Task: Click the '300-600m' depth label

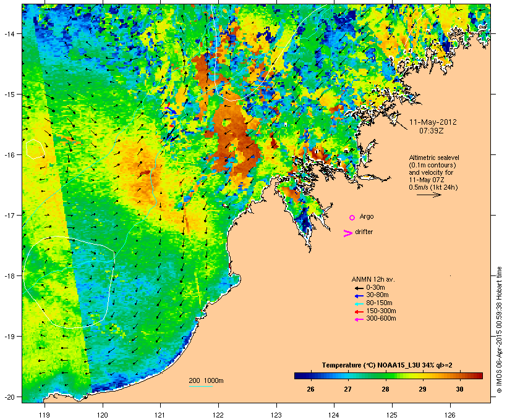Action: click(381, 319)
